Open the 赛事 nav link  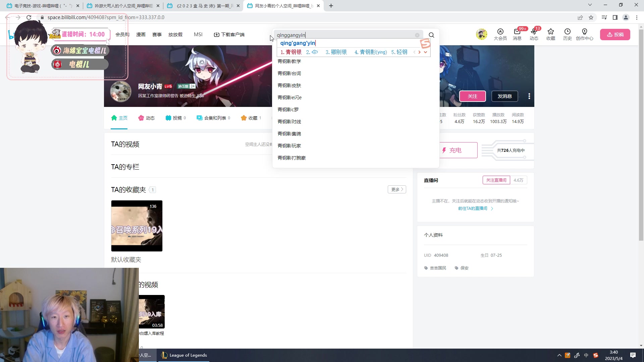(x=157, y=35)
